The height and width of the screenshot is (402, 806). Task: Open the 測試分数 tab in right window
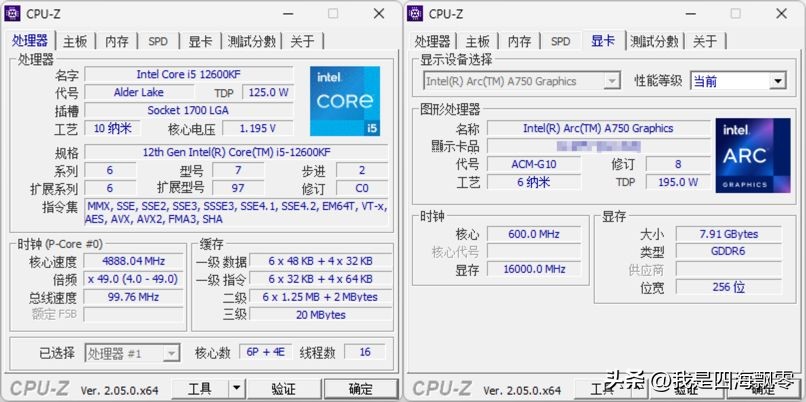(x=655, y=42)
